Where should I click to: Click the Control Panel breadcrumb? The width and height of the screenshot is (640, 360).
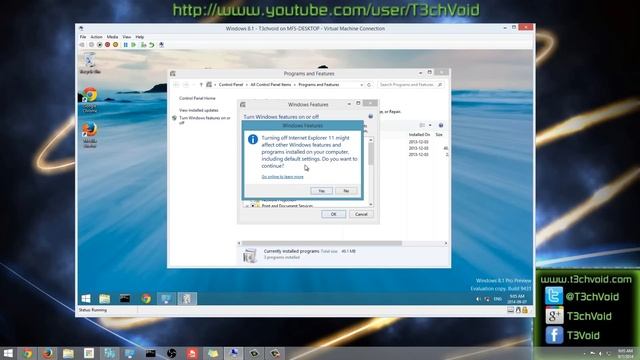(231, 84)
